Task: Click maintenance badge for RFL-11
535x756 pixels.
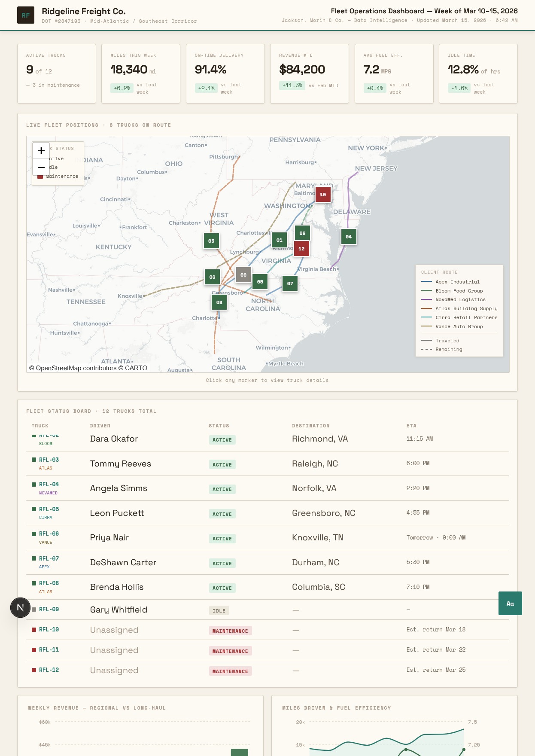Action: [x=230, y=651]
